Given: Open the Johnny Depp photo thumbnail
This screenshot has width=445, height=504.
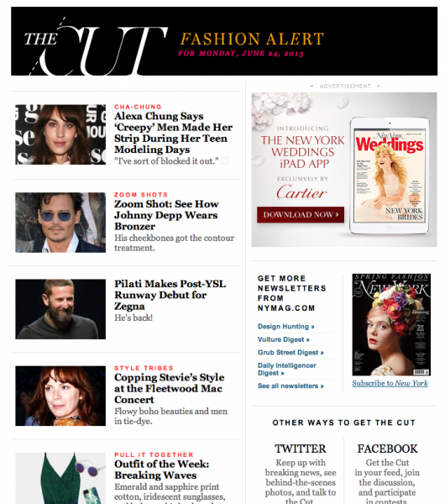Looking at the screenshot, I should 60,223.
